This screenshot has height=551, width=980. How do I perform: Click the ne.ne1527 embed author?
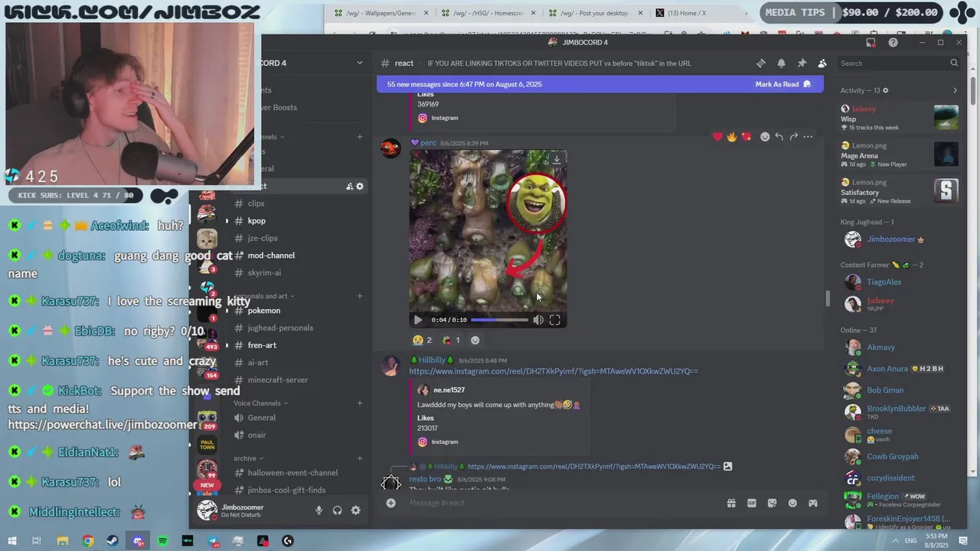coord(449,390)
